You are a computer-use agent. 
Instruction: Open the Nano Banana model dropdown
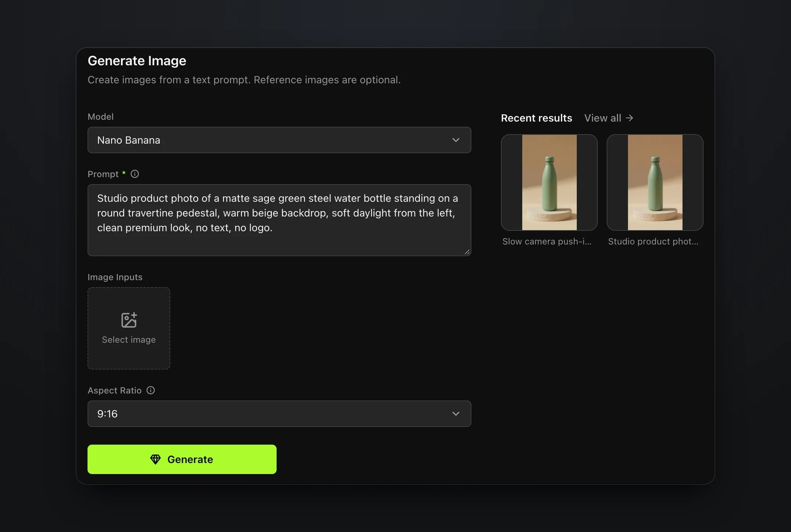(x=279, y=140)
